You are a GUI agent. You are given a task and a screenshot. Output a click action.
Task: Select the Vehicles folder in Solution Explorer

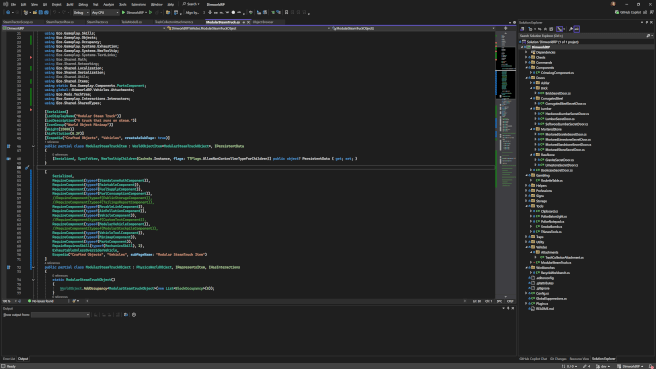click(x=541, y=247)
